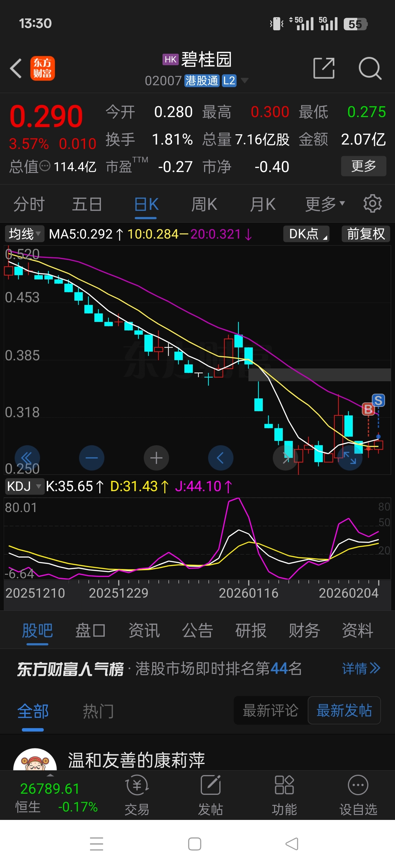The width and height of the screenshot is (395, 868).
Task: Open 资讯 tab
Action: 144,630
